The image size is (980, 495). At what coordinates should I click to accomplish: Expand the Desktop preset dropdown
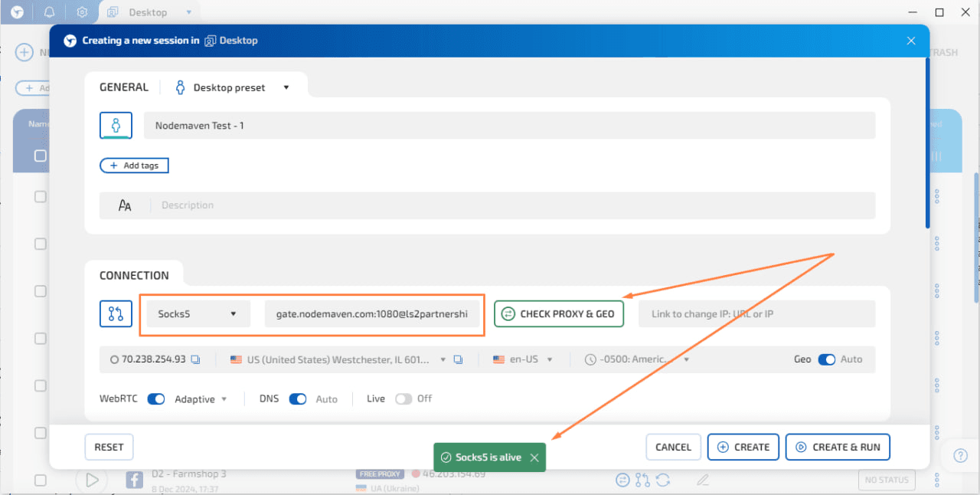pos(286,87)
